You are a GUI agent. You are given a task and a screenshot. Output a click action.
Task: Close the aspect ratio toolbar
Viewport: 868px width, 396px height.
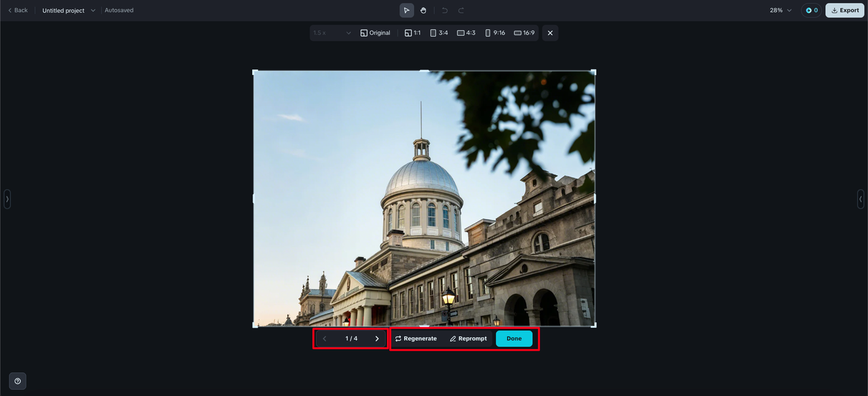[x=550, y=33]
